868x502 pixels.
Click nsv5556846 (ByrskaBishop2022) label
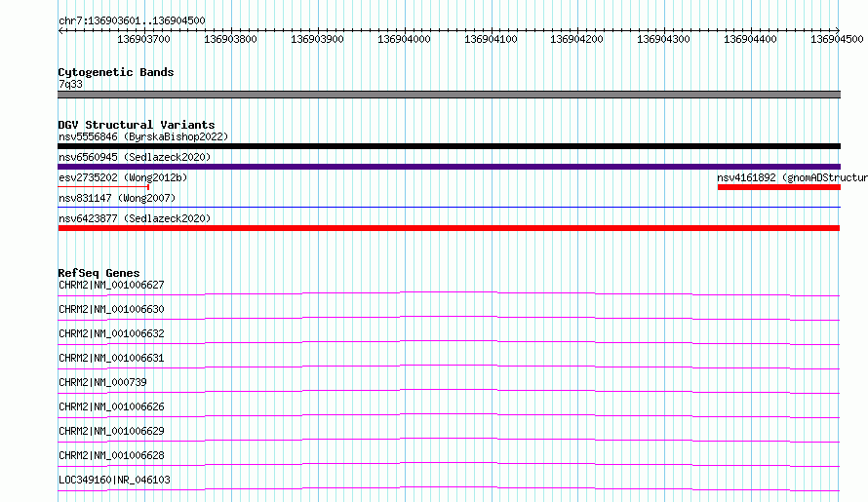pos(143,136)
